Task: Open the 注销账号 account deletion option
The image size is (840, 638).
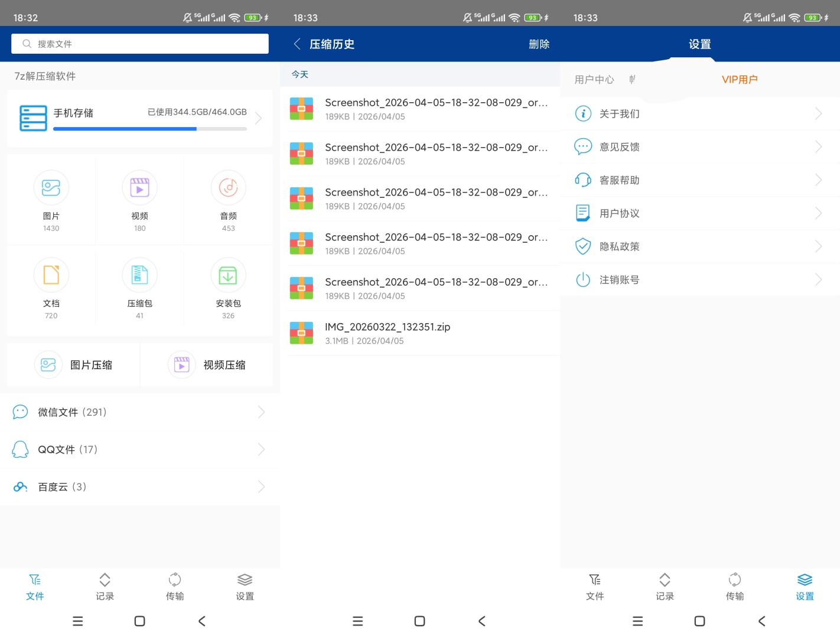Action: click(699, 279)
